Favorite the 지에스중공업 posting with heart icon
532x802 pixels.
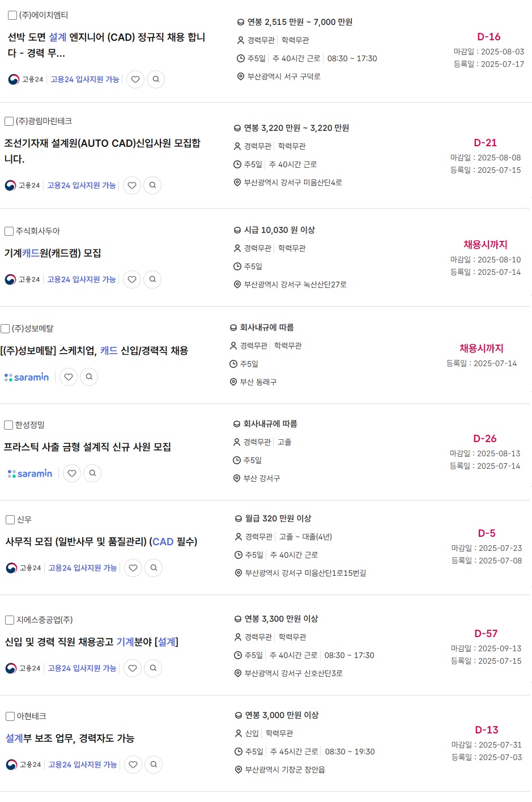click(x=133, y=668)
